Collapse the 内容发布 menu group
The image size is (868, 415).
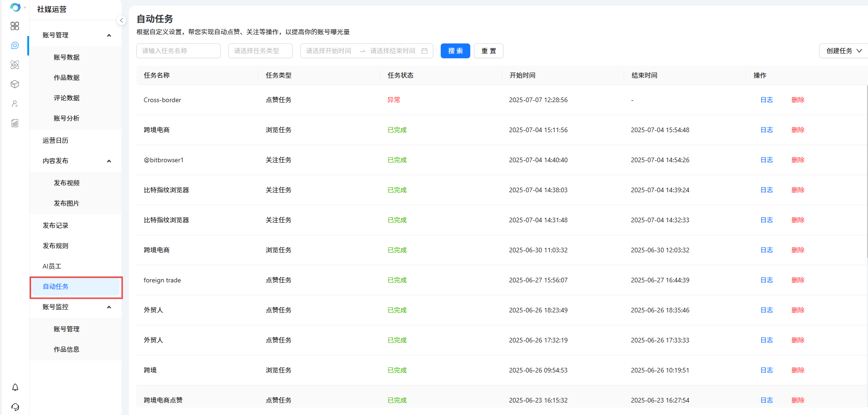109,161
